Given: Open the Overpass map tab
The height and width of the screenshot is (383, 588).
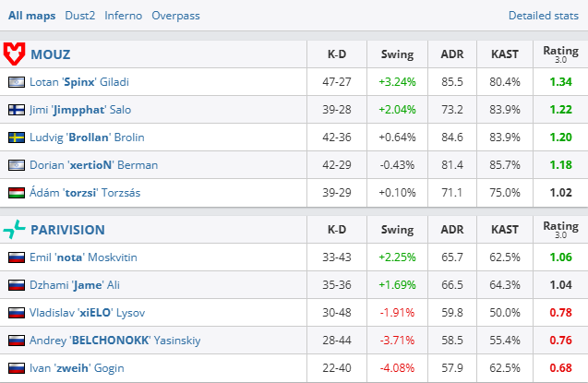Looking at the screenshot, I should [175, 16].
